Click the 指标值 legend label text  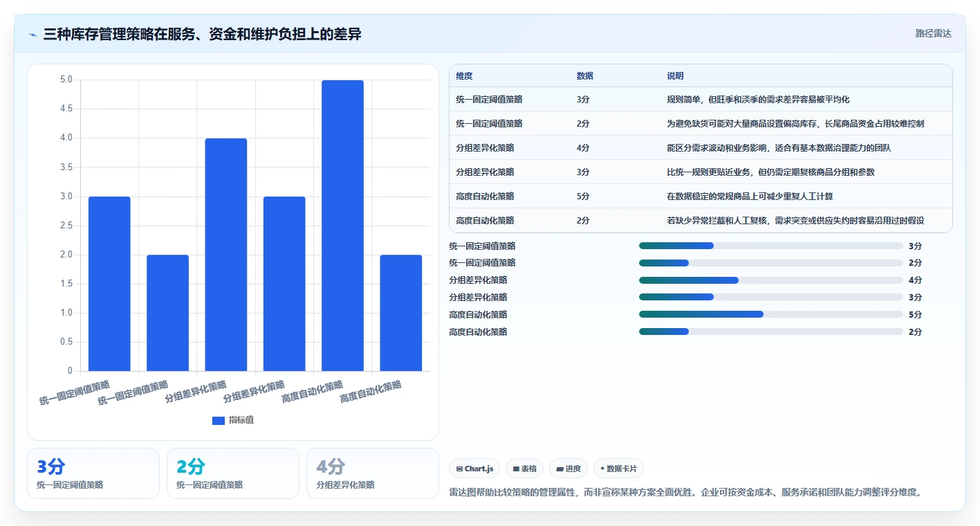point(241,420)
